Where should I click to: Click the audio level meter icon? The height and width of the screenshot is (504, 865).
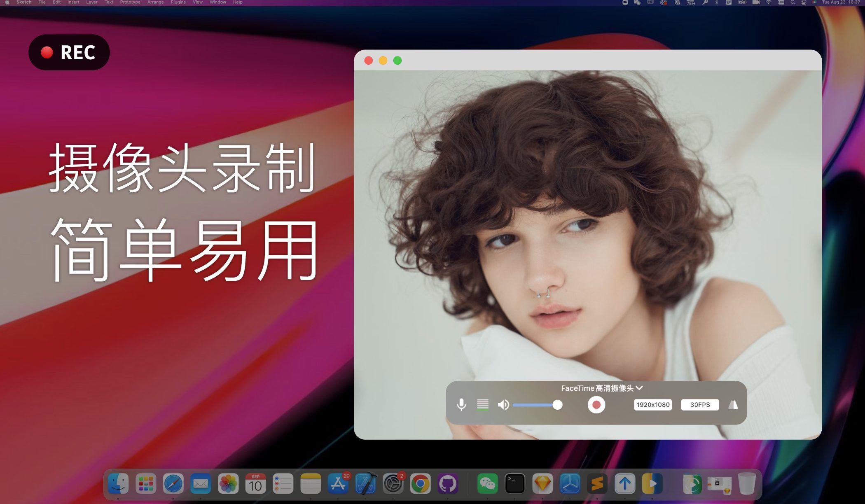482,405
